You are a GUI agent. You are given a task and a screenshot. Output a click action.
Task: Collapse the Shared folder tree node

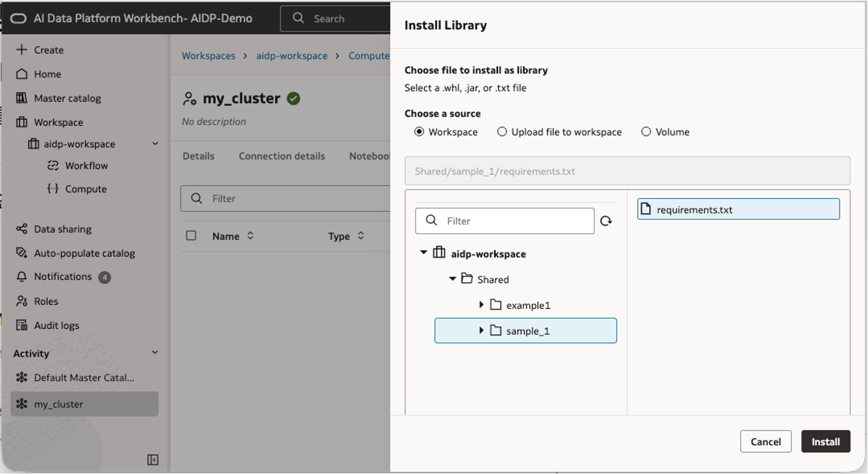452,279
